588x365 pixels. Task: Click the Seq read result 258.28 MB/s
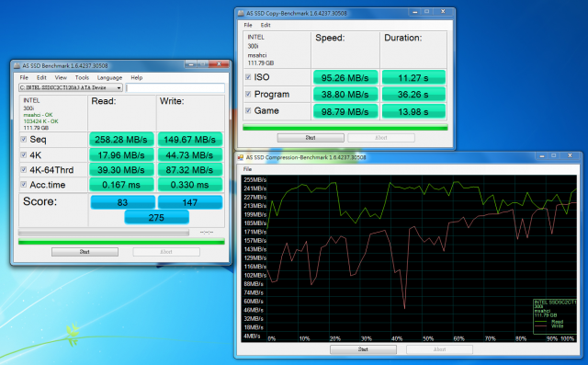coord(121,140)
